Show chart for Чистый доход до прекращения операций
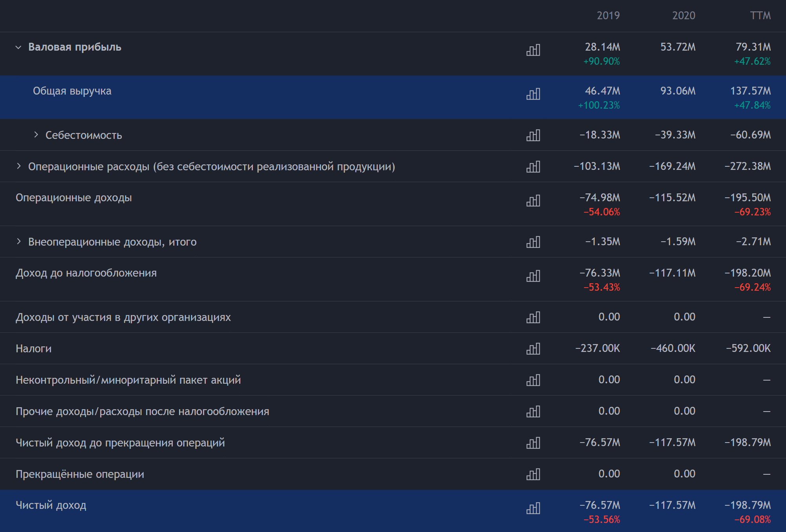The image size is (786, 532). pyautogui.click(x=533, y=443)
